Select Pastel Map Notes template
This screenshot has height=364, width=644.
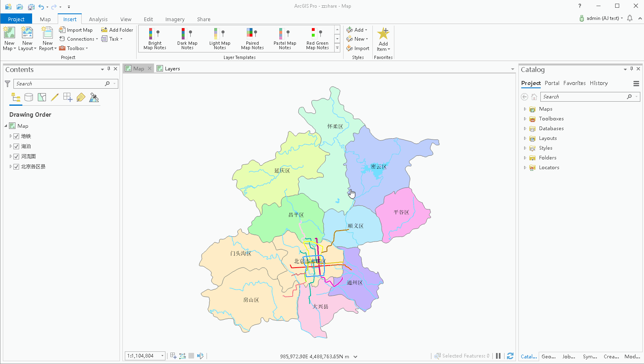[285, 39]
